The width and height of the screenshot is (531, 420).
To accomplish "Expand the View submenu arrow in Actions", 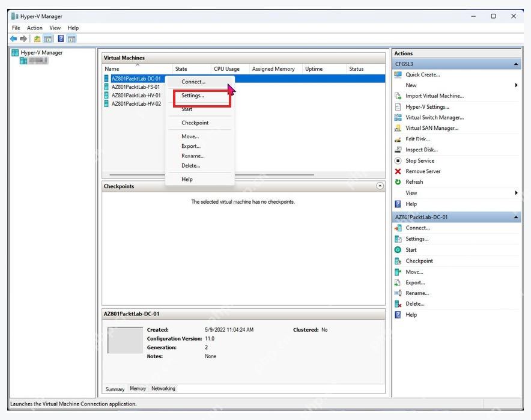I will point(516,193).
